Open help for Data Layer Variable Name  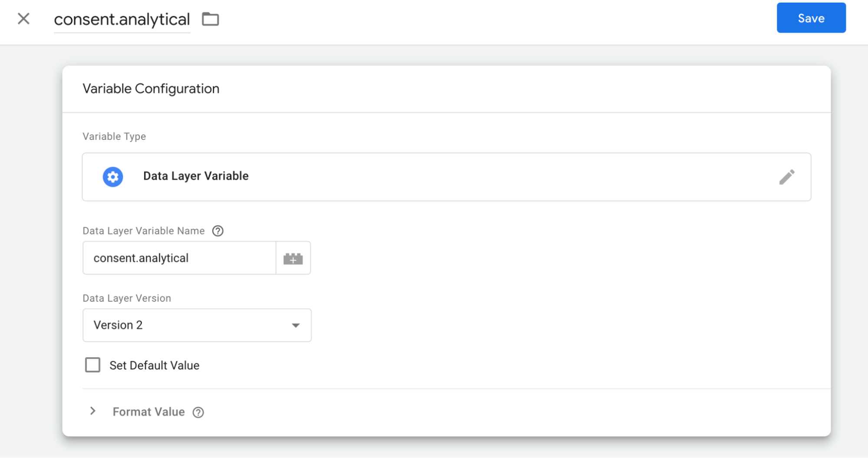[x=218, y=231]
